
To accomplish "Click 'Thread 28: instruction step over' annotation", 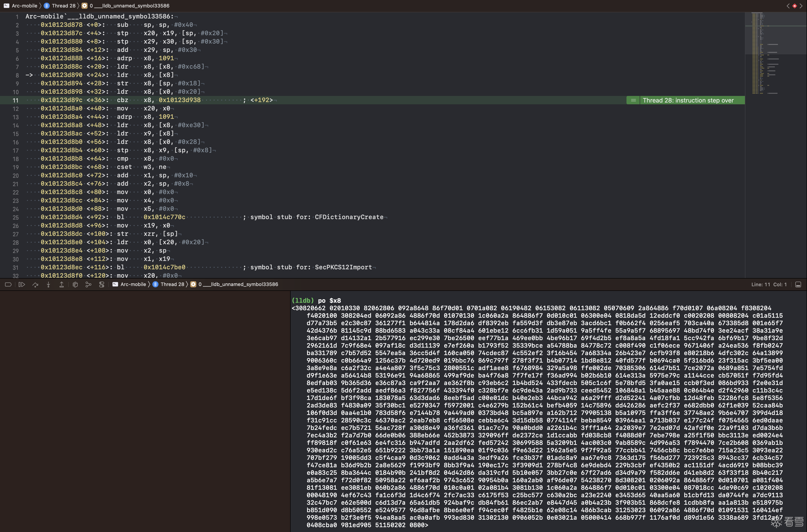I will click(x=688, y=100).
